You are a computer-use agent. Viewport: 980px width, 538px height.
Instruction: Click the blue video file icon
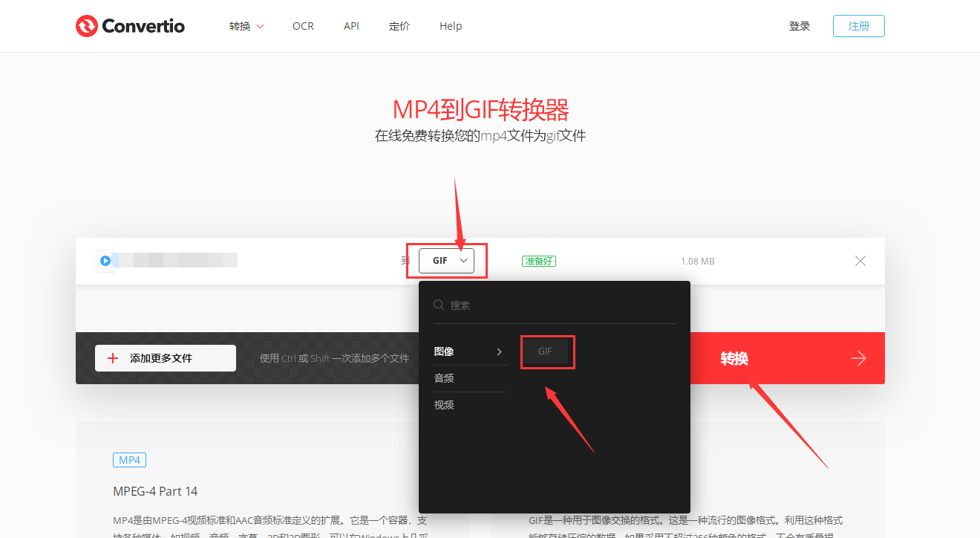105,261
